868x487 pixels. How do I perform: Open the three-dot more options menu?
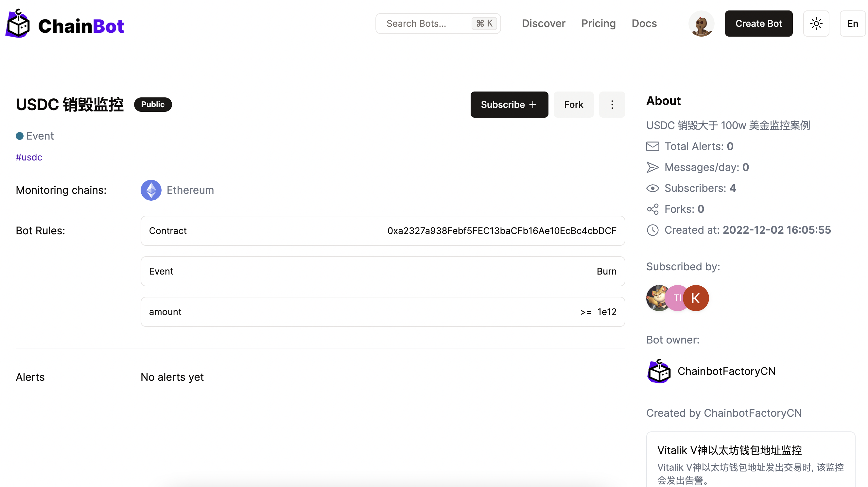pos(612,104)
